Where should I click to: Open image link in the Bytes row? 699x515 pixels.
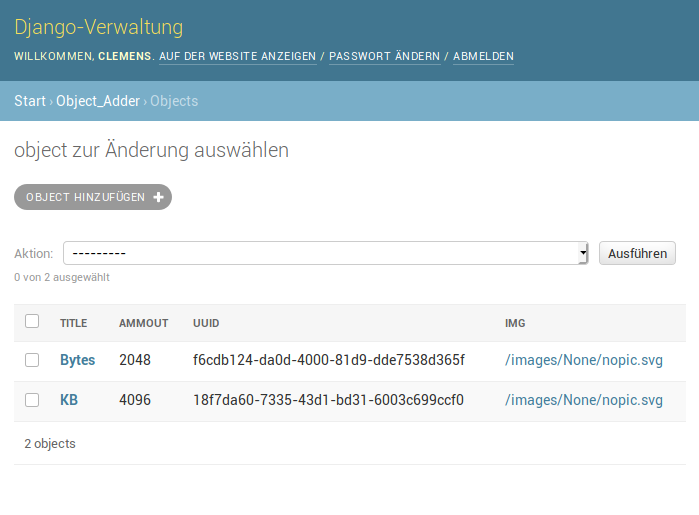[x=583, y=360]
